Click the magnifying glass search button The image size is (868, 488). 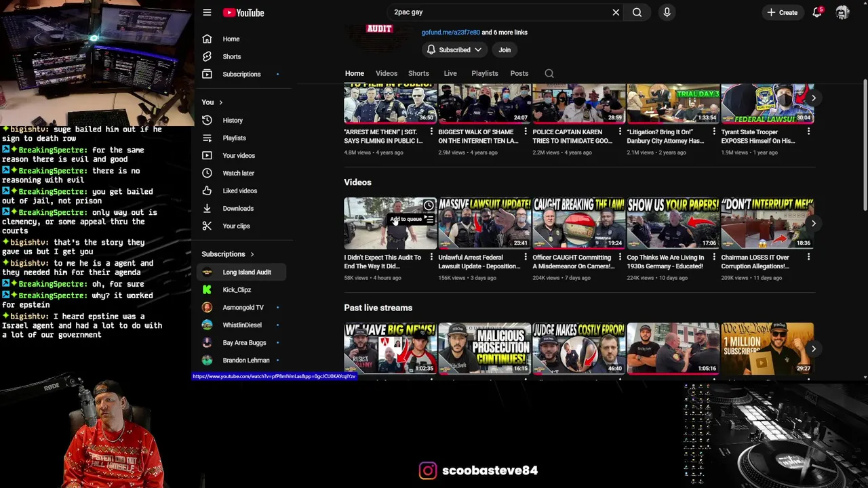pyautogui.click(x=637, y=12)
